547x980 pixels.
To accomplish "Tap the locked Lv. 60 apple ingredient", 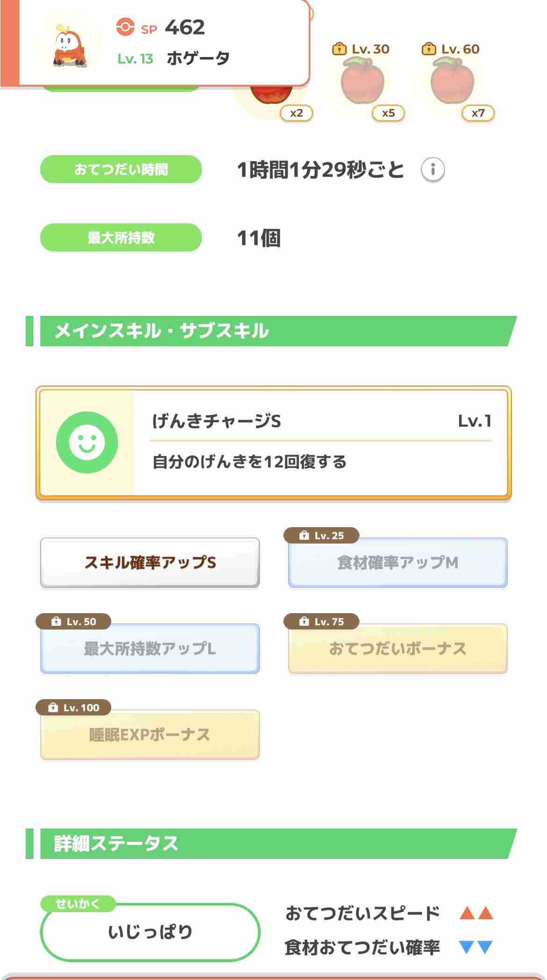I will coord(453,81).
